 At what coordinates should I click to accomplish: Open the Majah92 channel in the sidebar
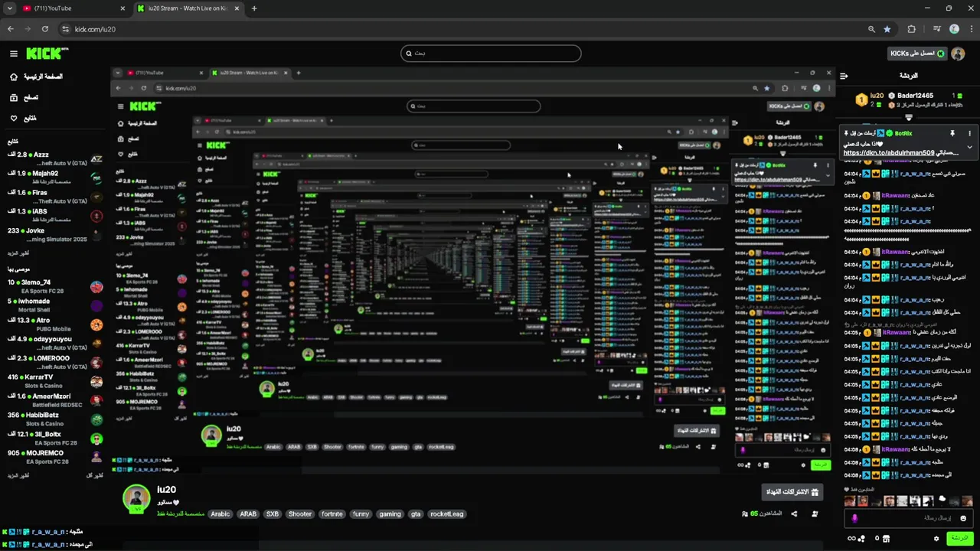pyautogui.click(x=54, y=178)
